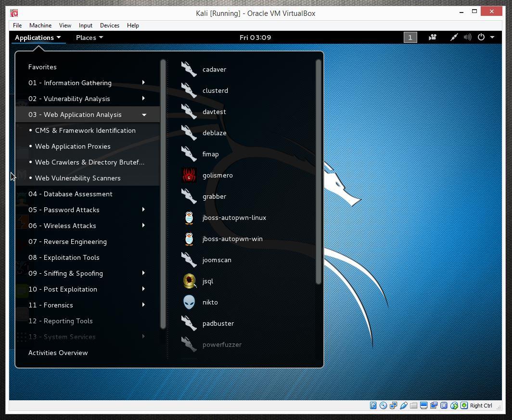
Task: Launch deblaze dragon icon
Action: click(x=189, y=133)
